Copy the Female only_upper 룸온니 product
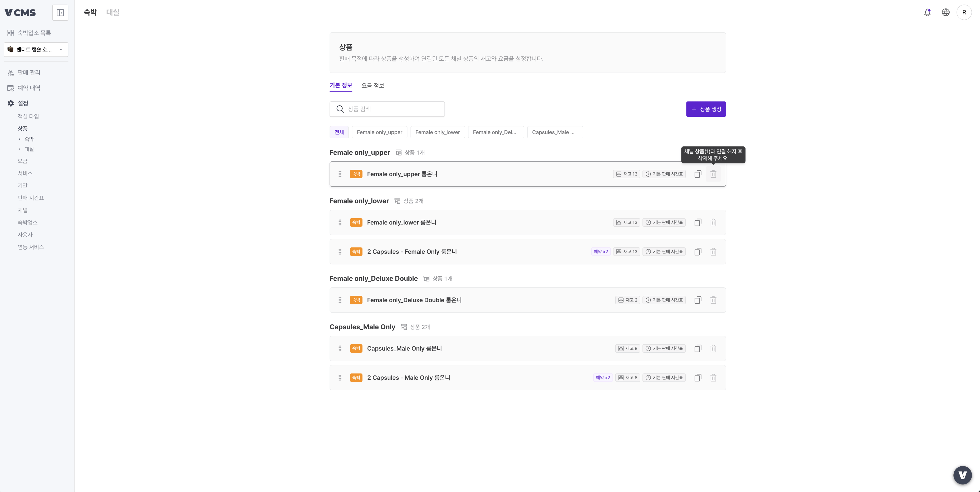The image size is (980, 492). [x=698, y=174]
